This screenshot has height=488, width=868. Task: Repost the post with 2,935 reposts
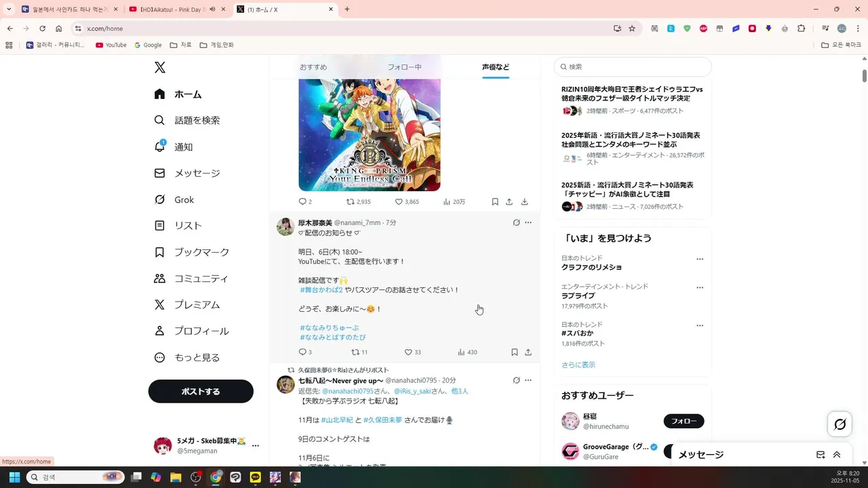pos(359,202)
